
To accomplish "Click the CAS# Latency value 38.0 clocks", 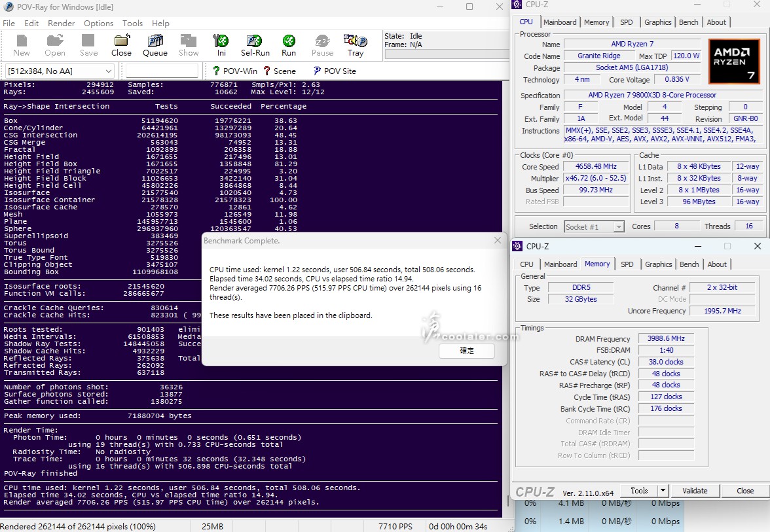I will 666,362.
